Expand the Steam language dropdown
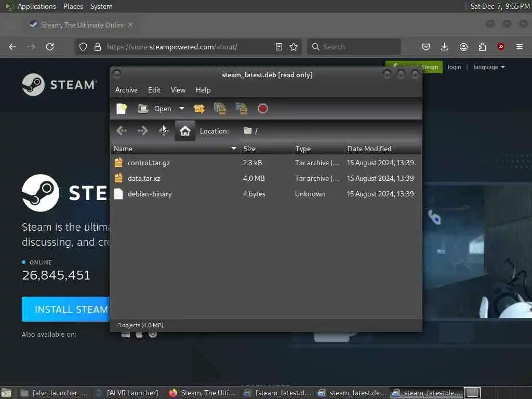The image size is (532, 399). click(489, 67)
